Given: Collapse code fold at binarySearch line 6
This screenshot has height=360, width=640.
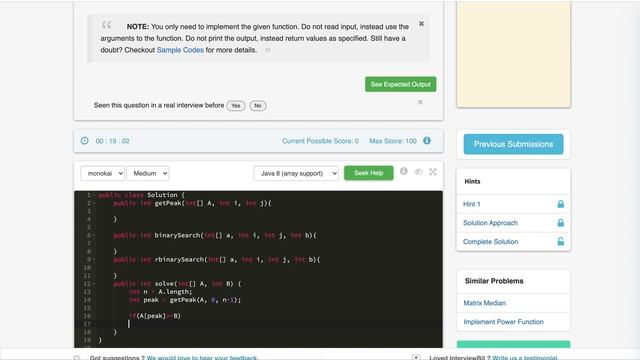Looking at the screenshot, I should (94, 235).
